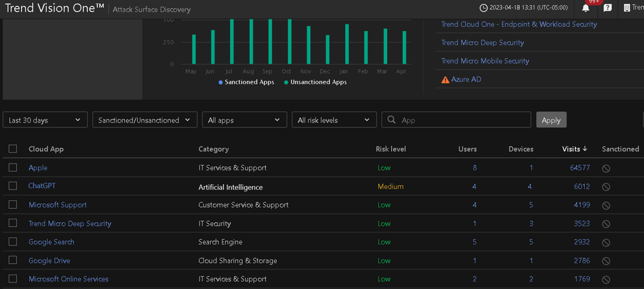This screenshot has width=644, height=289.
Task: Click the help question mark icon
Action: pyautogui.click(x=608, y=8)
